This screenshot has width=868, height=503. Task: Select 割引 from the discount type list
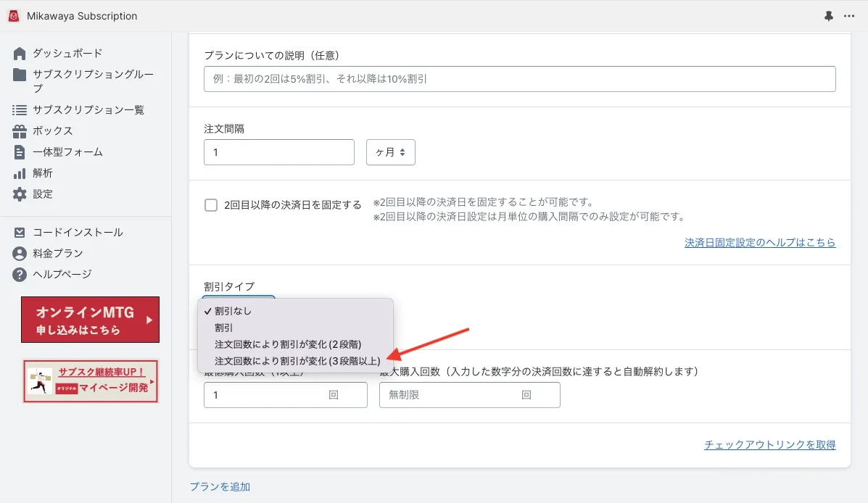[x=224, y=328]
